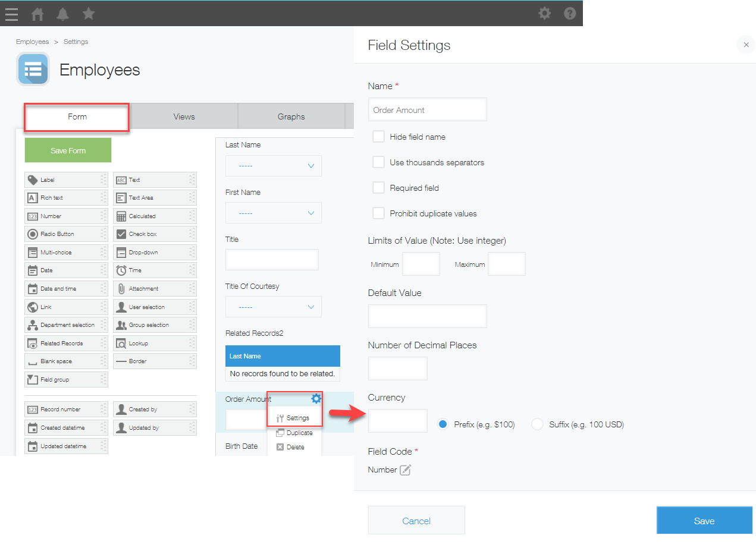Select the Text Area field type
Viewport: 756px width, 548px height.
(x=155, y=198)
